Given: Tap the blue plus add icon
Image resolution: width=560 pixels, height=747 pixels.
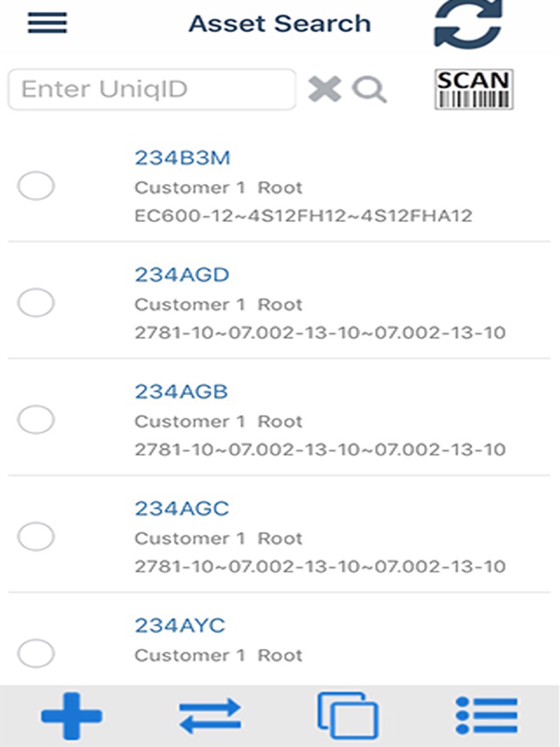Looking at the screenshot, I should click(71, 715).
